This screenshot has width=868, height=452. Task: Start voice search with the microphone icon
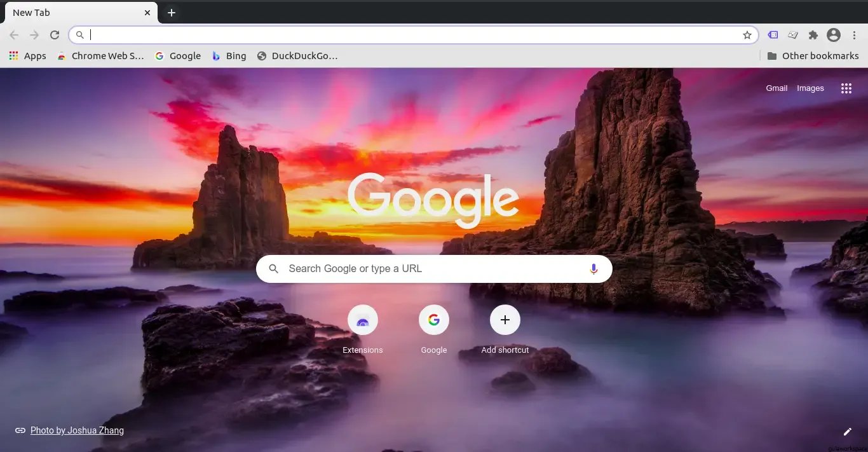point(593,269)
